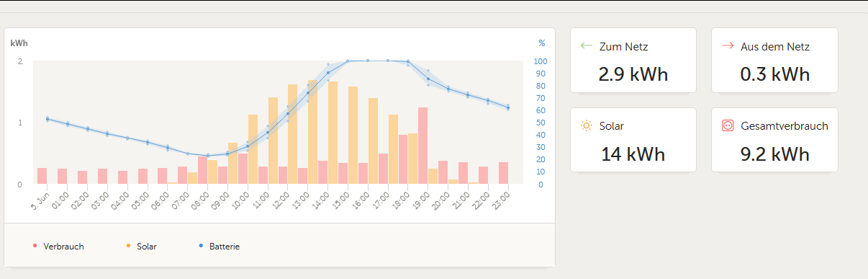Click the Zum Netz card title
The height and width of the screenshot is (279, 868).
coord(623,47)
